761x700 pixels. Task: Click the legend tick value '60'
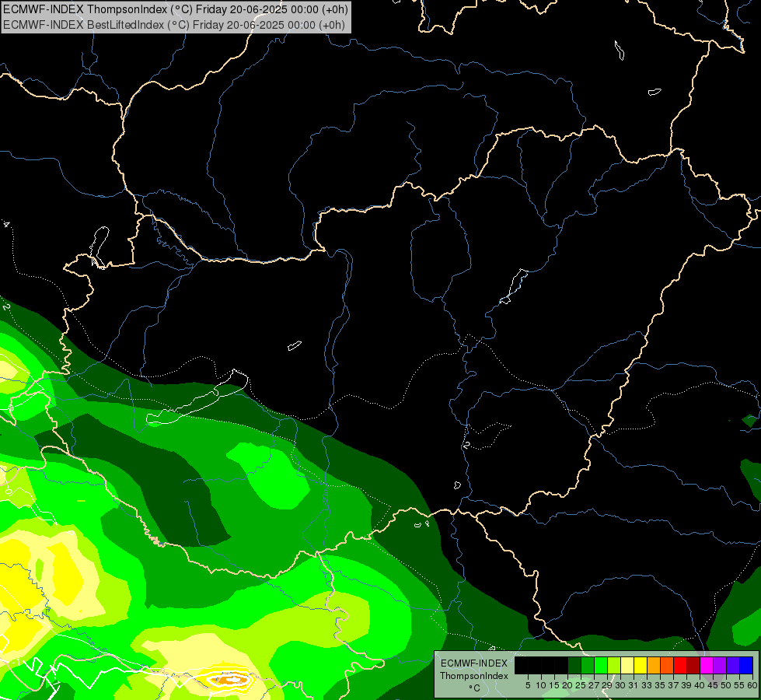click(x=752, y=685)
